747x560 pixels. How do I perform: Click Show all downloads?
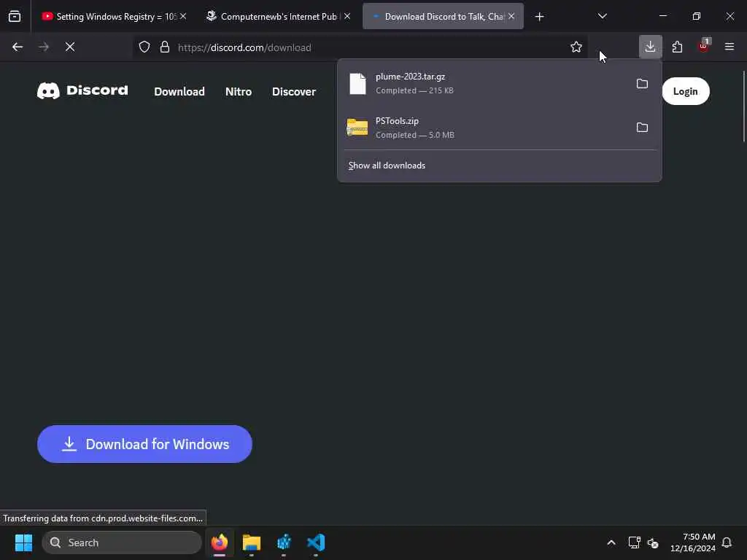point(387,166)
